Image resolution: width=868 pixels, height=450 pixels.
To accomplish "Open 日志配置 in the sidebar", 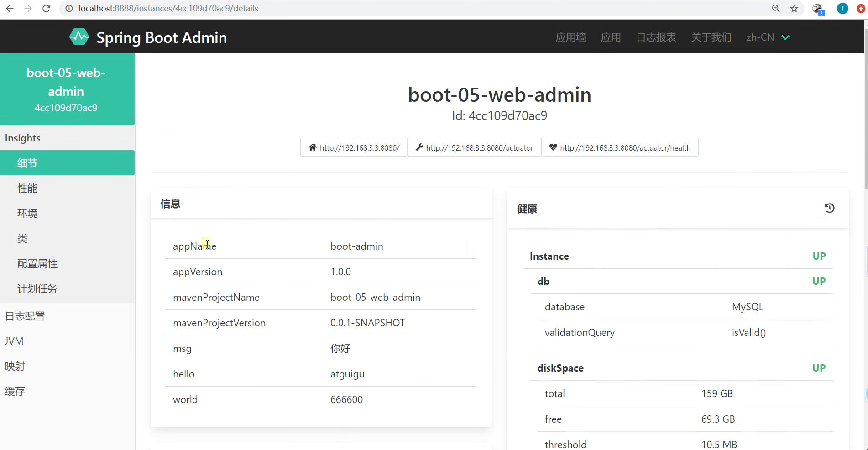I will pyautogui.click(x=67, y=316).
